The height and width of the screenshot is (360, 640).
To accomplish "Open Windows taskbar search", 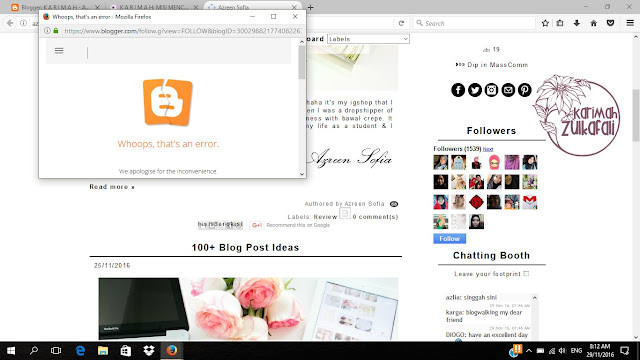I will [x=34, y=351].
